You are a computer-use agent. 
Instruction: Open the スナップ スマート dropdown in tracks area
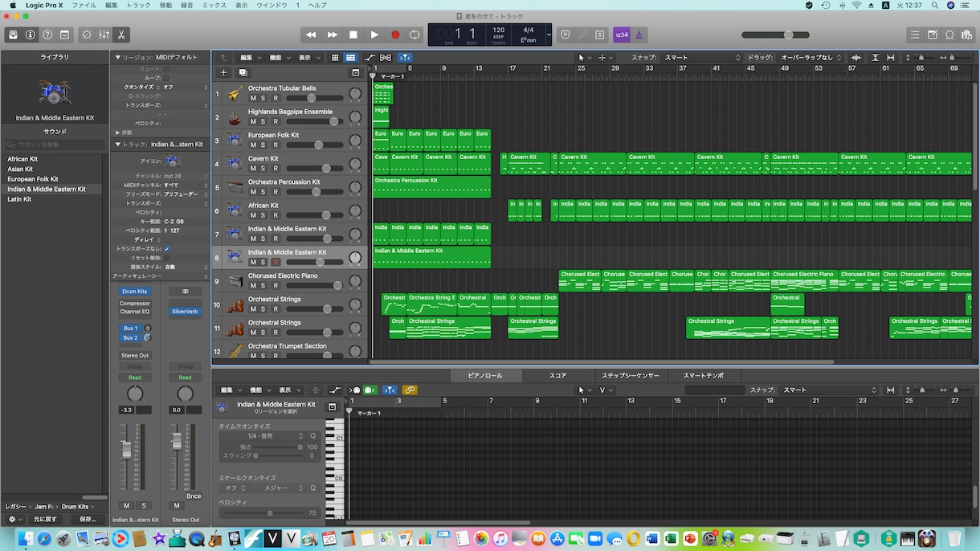click(x=702, y=58)
